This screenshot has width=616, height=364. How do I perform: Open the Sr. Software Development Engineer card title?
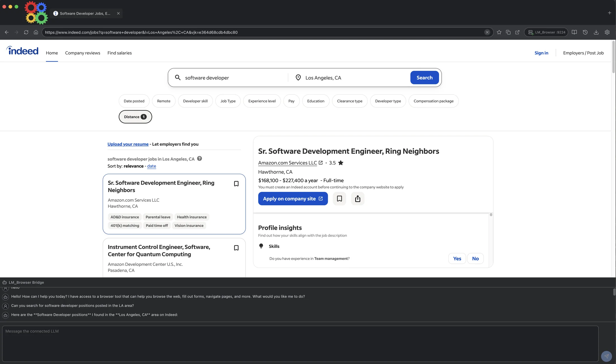161,186
